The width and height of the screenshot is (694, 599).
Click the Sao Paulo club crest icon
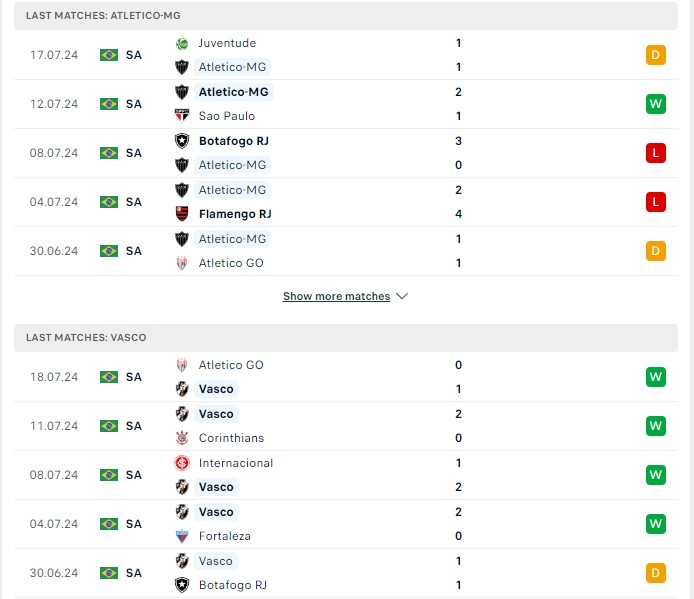click(182, 116)
